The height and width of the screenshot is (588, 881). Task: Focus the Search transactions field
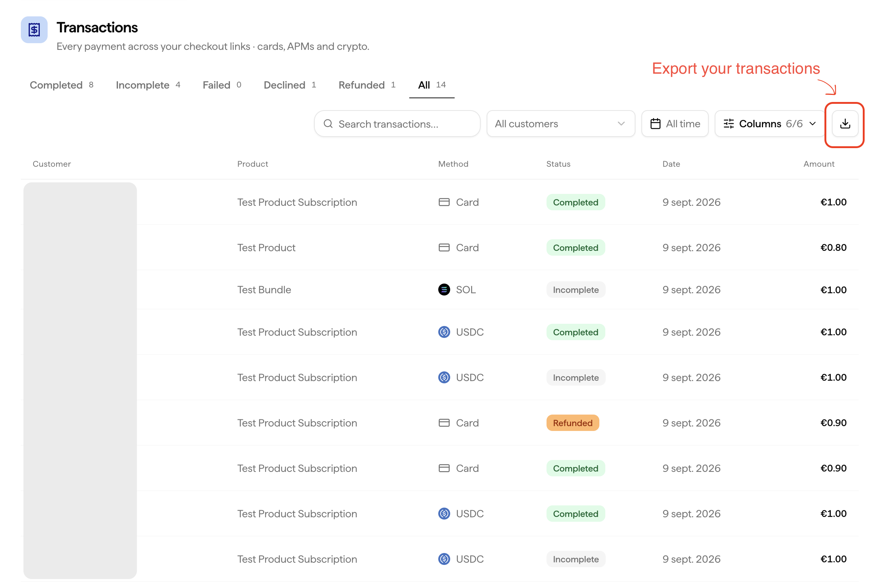[x=397, y=124]
